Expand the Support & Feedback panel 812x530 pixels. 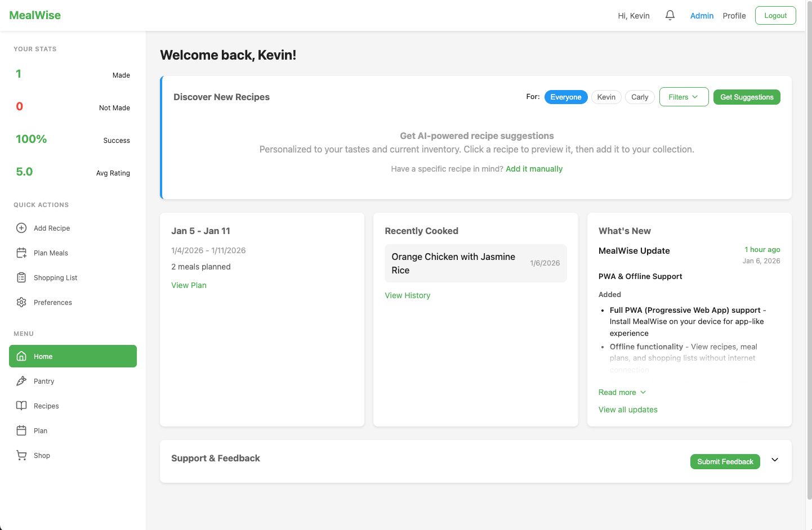(x=774, y=460)
